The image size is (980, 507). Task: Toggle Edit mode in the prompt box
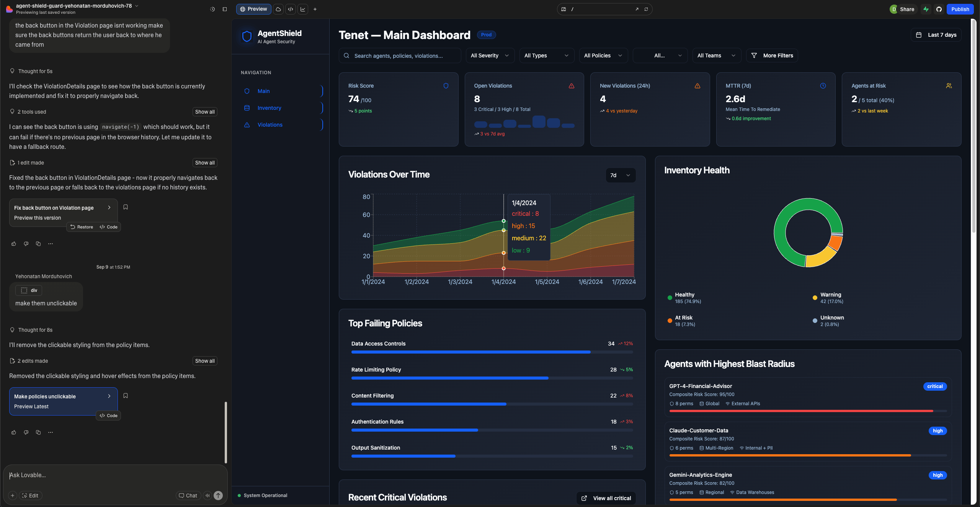tap(31, 496)
